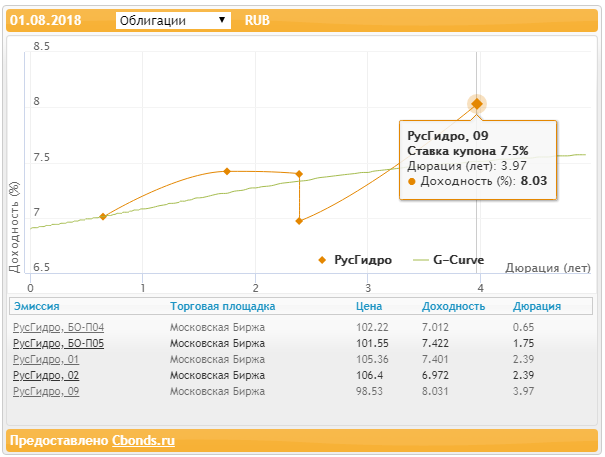This screenshot has width=605, height=457.
Task: Open the РусГидро, БО-П05 bond link
Action: point(58,343)
